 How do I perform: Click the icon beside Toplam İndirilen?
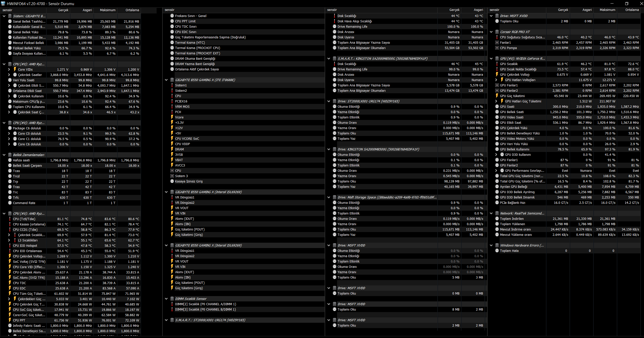(497, 219)
